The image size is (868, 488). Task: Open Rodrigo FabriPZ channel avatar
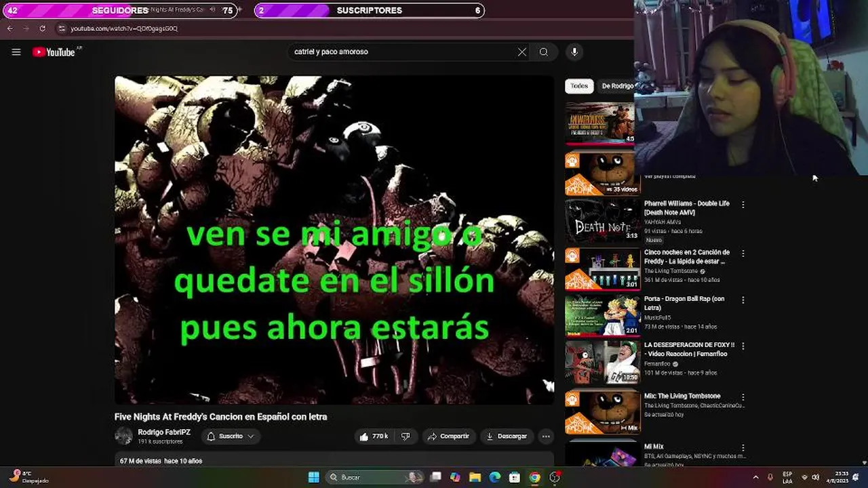coord(123,436)
